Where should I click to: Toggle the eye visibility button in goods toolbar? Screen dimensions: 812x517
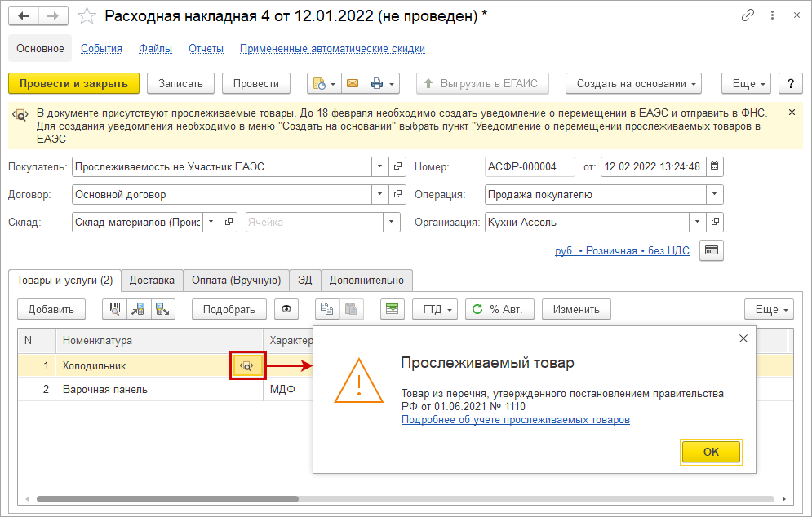286,310
